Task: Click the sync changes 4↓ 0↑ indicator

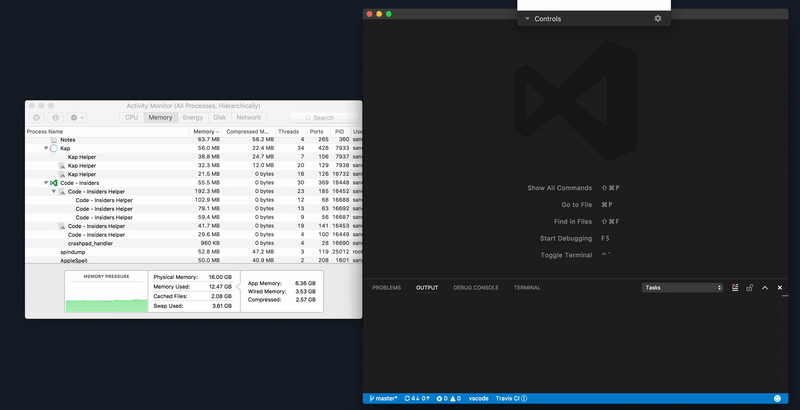Action: (x=417, y=398)
